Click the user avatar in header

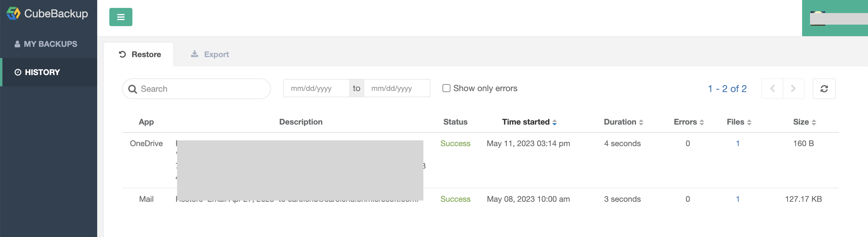(818, 18)
